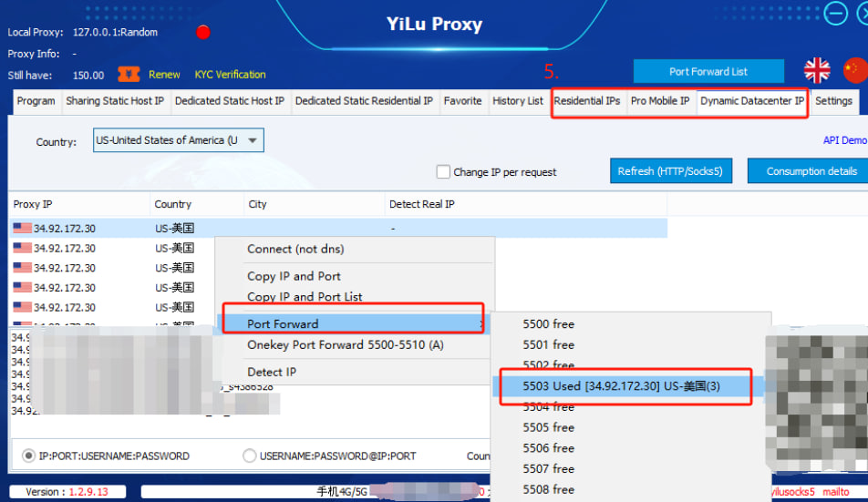
Task: Open the Program tab
Action: point(36,101)
